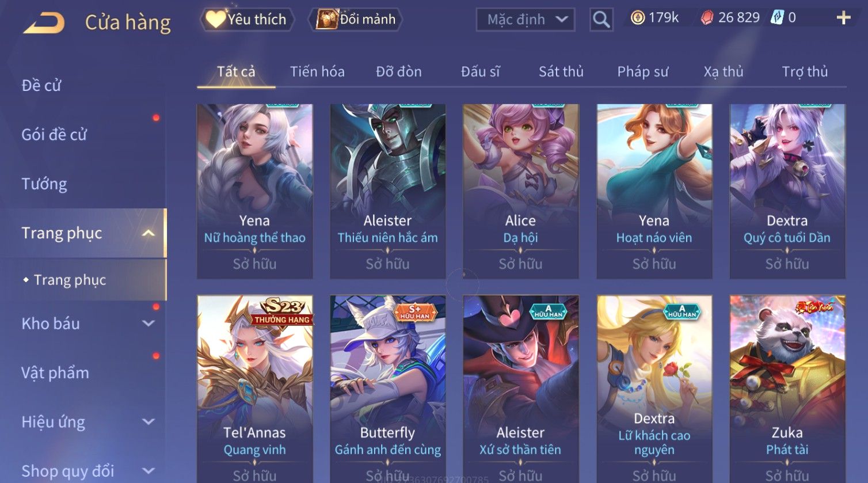Click the red ruby 26 829 icon
868x483 pixels.
pyautogui.click(x=707, y=18)
